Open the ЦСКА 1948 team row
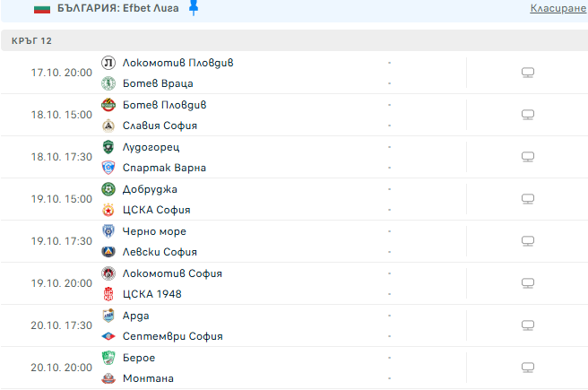The image size is (588, 390). click(151, 294)
